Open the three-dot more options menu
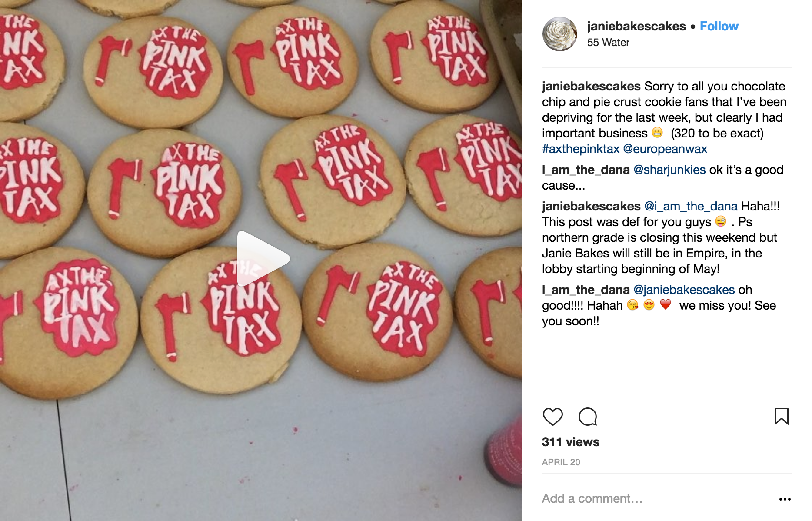The width and height of the screenshot is (812, 521). point(785,499)
